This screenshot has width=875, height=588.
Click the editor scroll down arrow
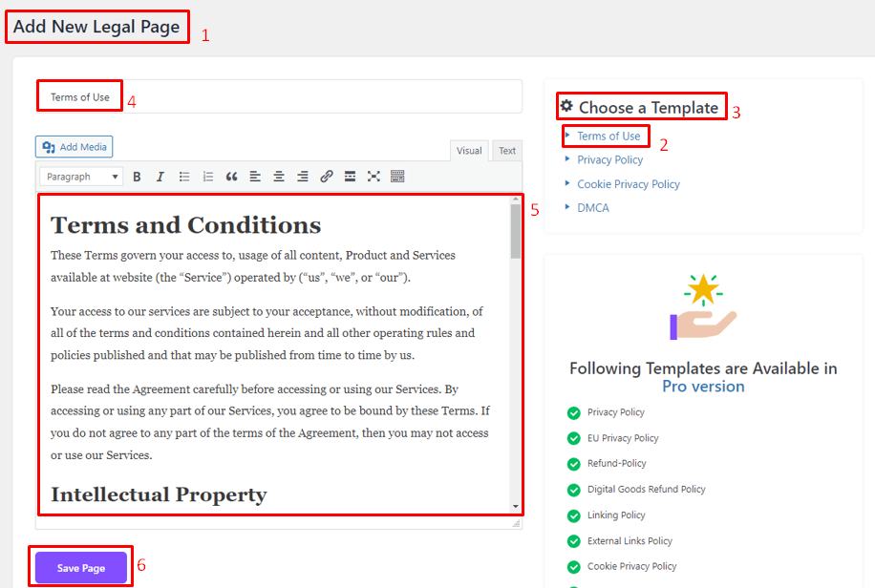[x=515, y=507]
